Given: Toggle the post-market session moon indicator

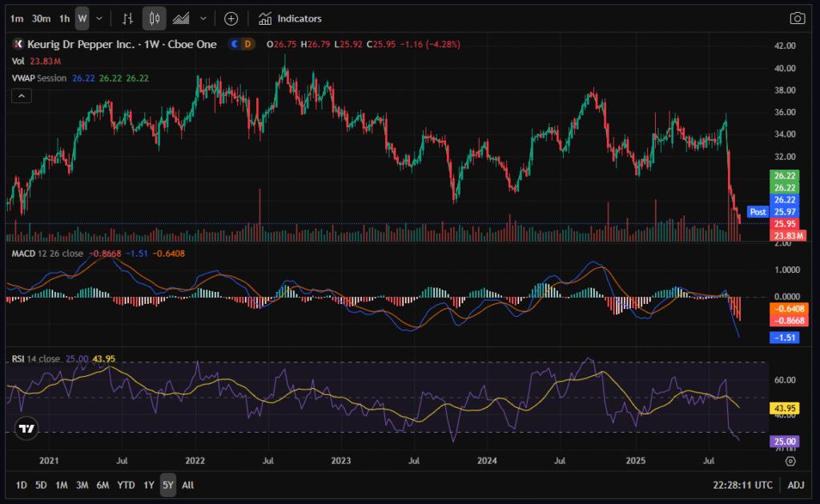Looking at the screenshot, I should click(234, 45).
